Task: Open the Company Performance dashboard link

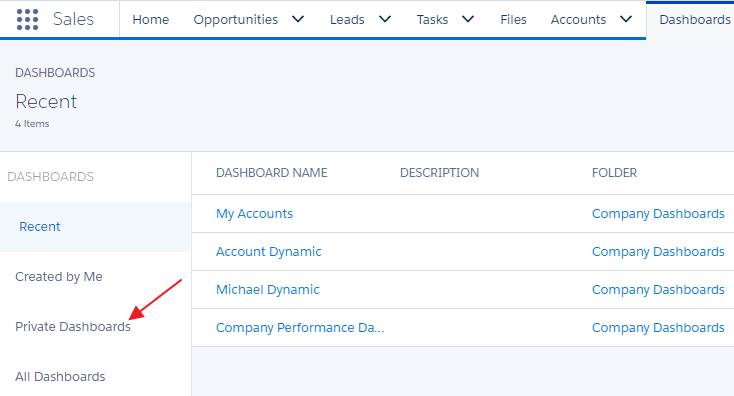Action: coord(300,328)
